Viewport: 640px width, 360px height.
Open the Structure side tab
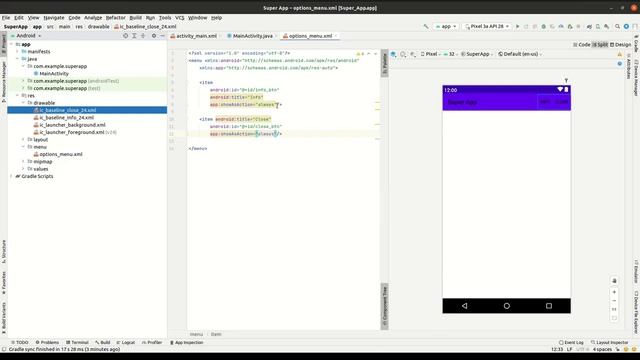[x=4, y=251]
